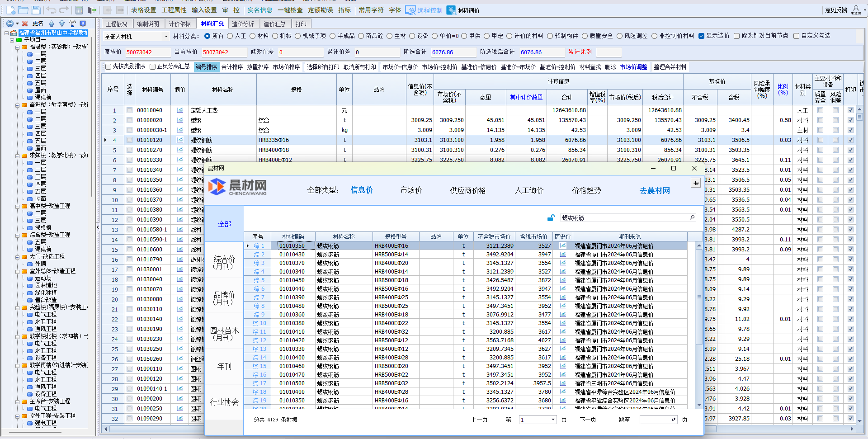Click the pin icon in 晨材网 panel
The height and width of the screenshot is (439, 868).
tap(695, 183)
